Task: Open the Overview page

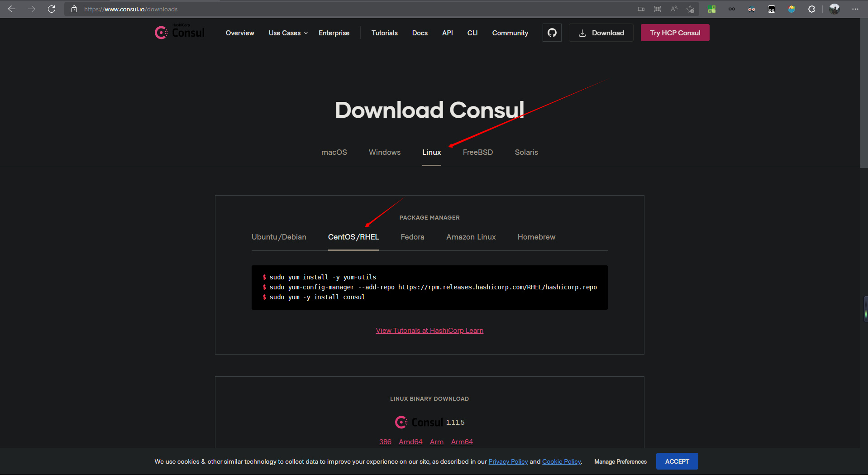Action: point(240,33)
